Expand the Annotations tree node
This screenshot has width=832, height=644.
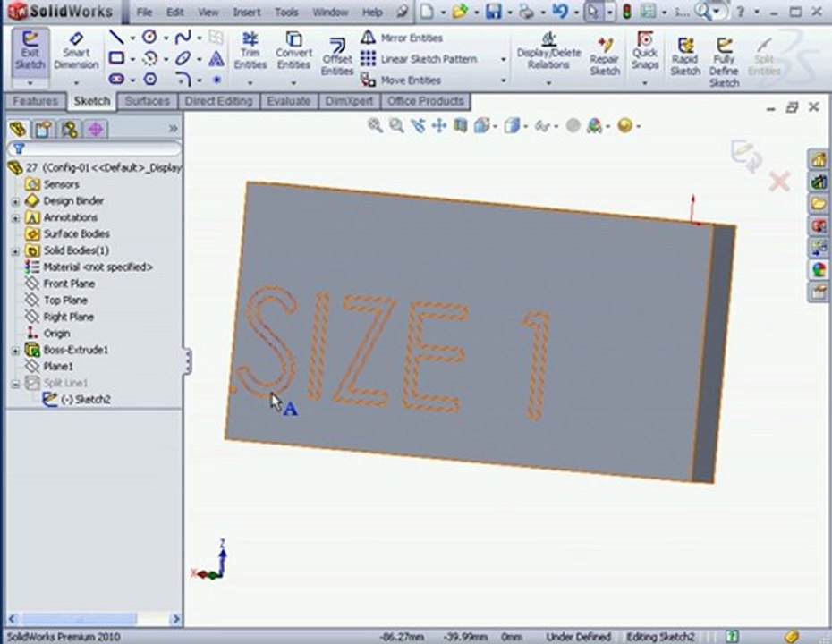coord(15,218)
